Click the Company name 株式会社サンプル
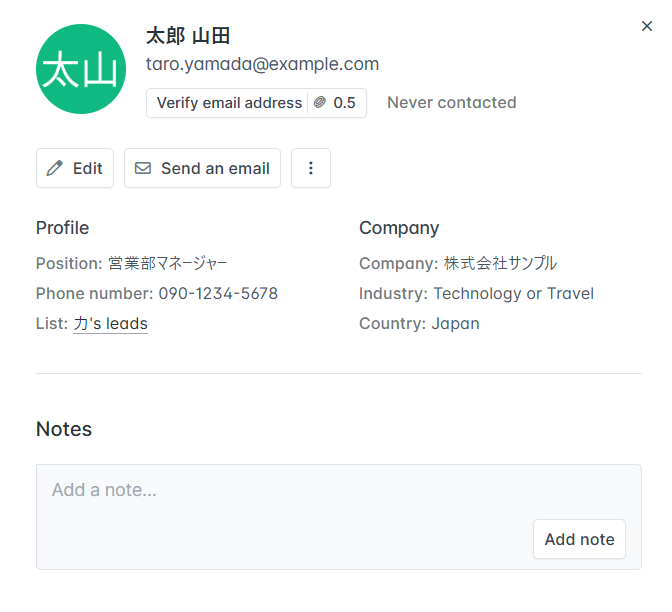The height and width of the screenshot is (612, 672). pyautogui.click(x=500, y=263)
